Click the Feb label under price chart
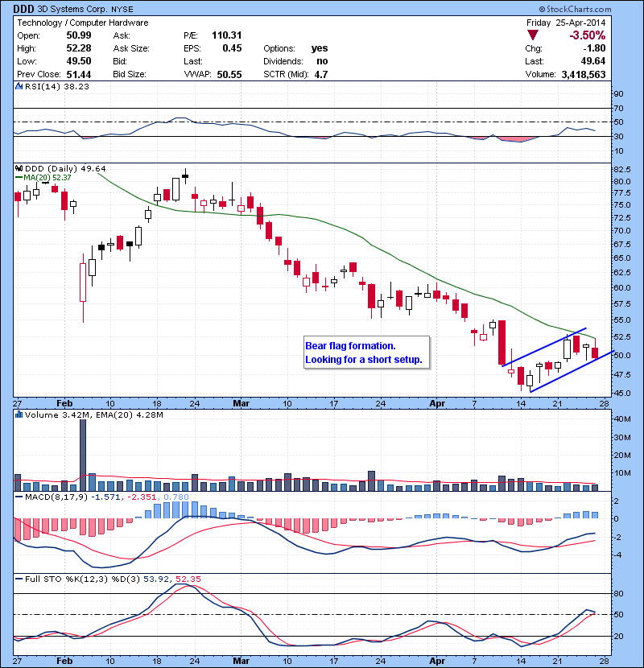Viewport: 644px width, 668px height. [64, 403]
